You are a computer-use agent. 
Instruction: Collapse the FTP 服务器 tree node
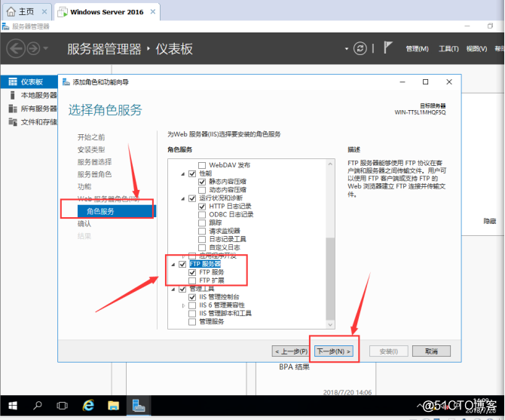[173, 265]
